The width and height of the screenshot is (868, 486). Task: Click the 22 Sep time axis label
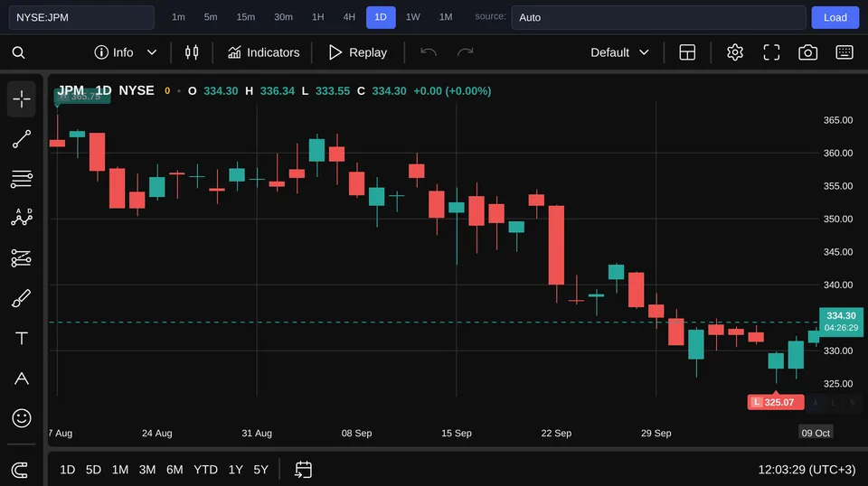[x=556, y=433]
